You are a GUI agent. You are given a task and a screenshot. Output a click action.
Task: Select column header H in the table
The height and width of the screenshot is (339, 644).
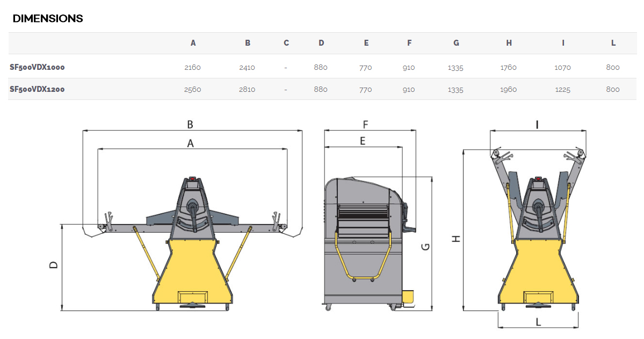(x=509, y=43)
